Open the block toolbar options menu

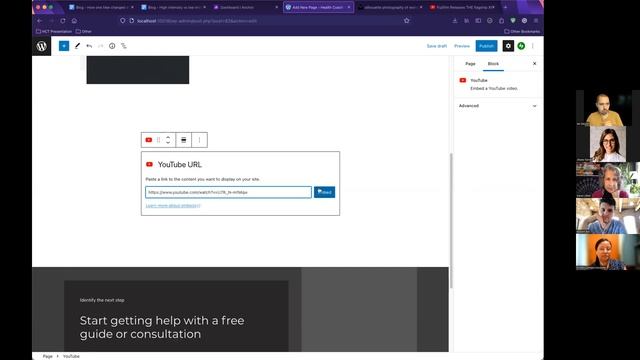199,140
